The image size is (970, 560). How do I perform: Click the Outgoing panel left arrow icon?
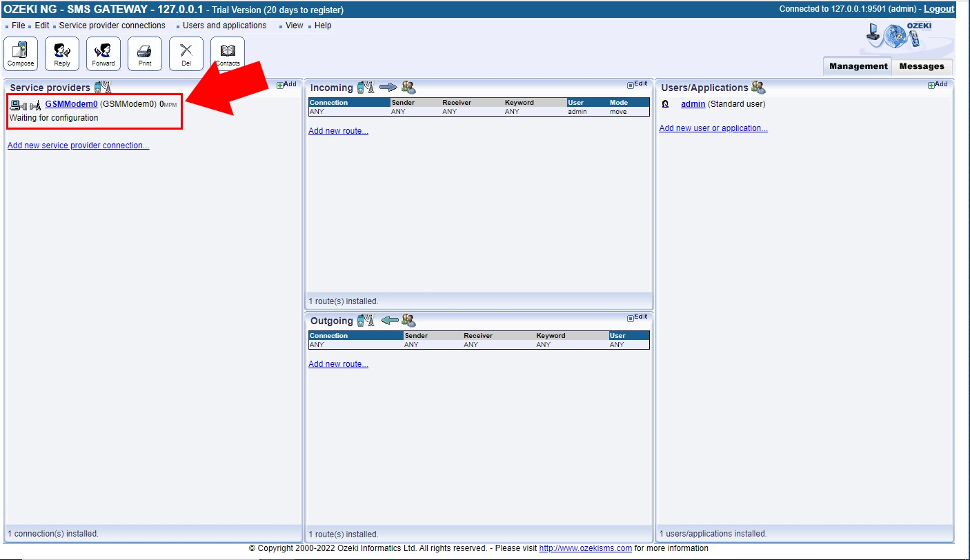pyautogui.click(x=390, y=320)
